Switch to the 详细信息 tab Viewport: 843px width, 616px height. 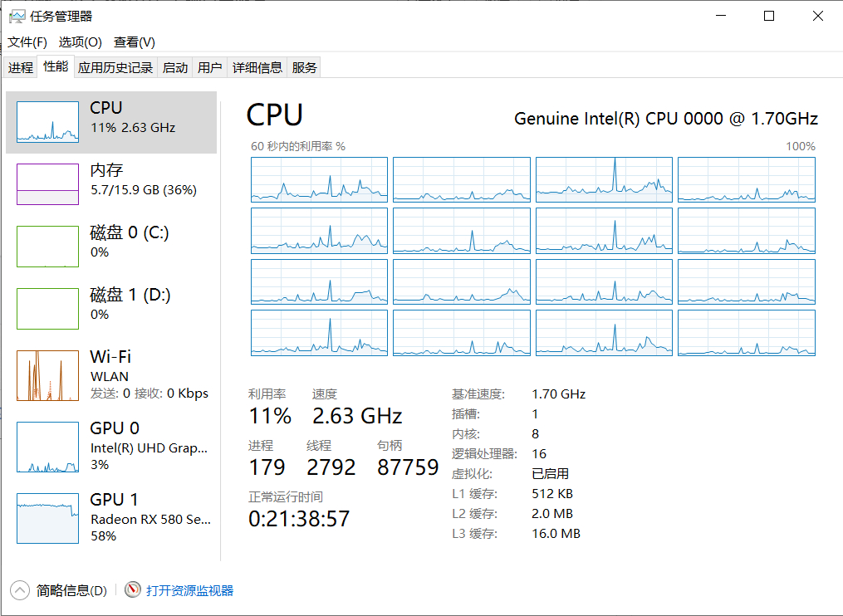257,68
